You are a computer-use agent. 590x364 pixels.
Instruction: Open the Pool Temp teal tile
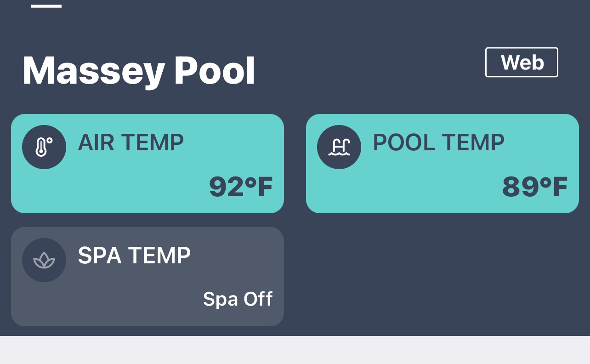(x=442, y=164)
